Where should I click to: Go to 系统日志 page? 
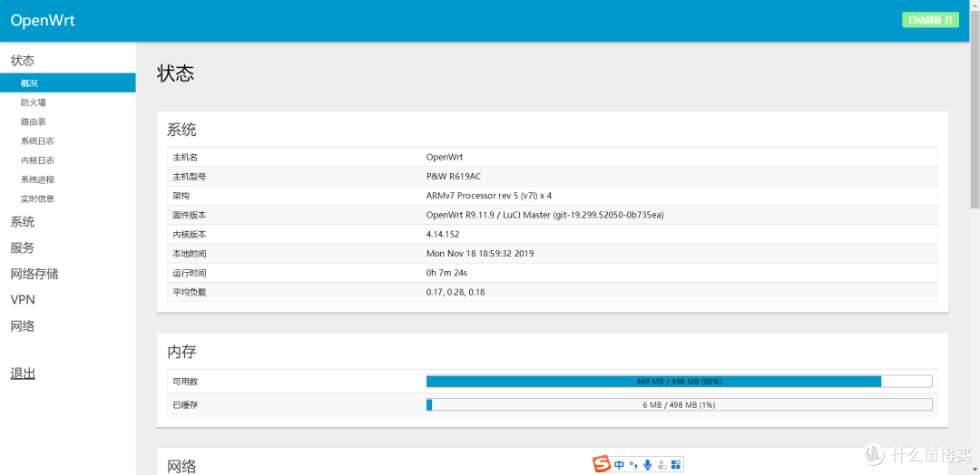37,141
